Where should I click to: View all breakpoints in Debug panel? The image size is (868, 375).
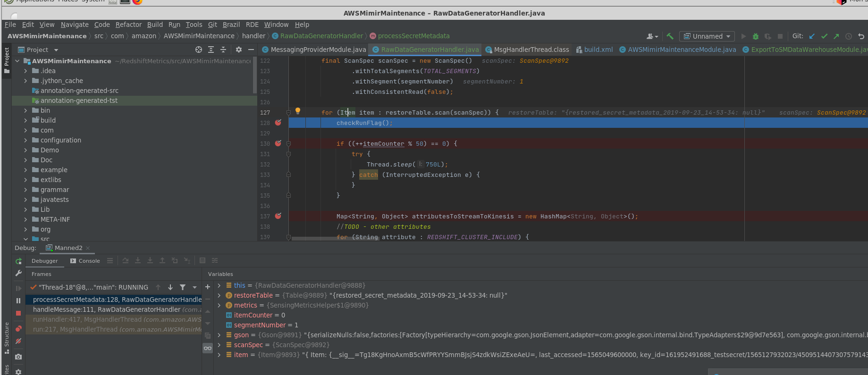click(18, 328)
